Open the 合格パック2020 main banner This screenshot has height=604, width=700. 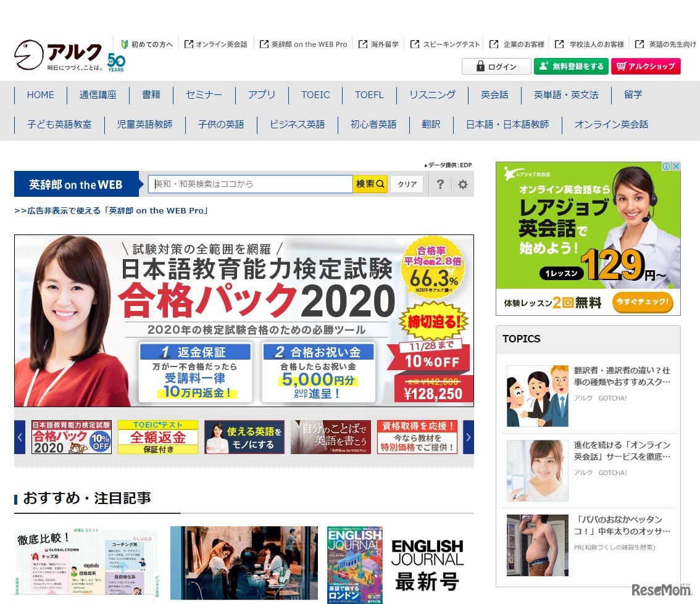(x=244, y=321)
